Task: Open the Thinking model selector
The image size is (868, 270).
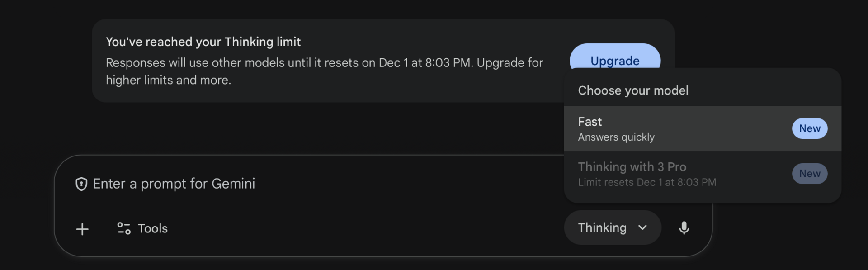Action: [612, 228]
